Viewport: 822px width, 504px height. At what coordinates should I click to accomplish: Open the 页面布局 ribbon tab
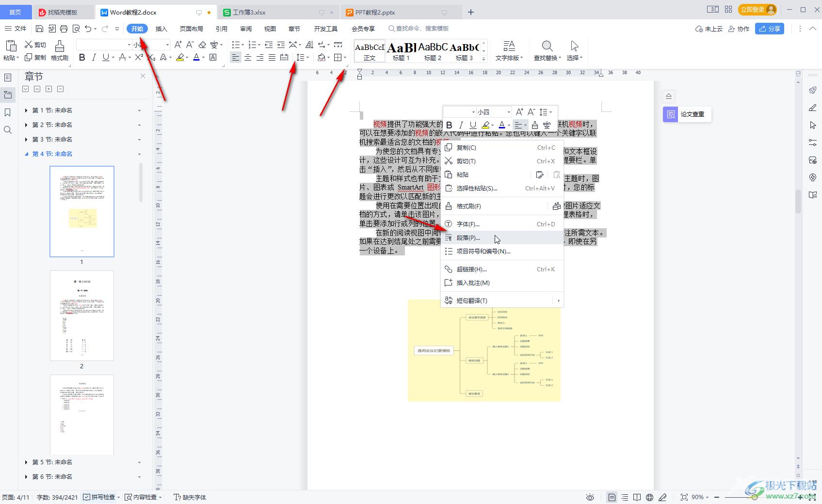pos(191,29)
